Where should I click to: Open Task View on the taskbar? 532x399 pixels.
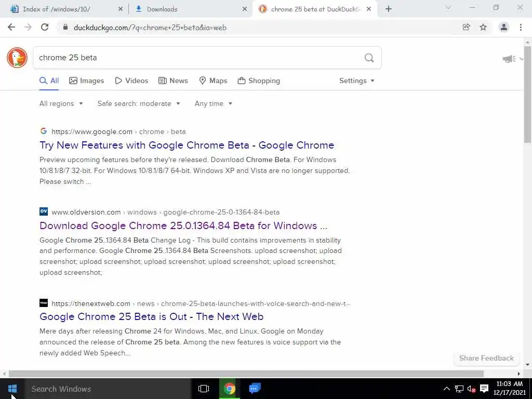[x=204, y=389]
